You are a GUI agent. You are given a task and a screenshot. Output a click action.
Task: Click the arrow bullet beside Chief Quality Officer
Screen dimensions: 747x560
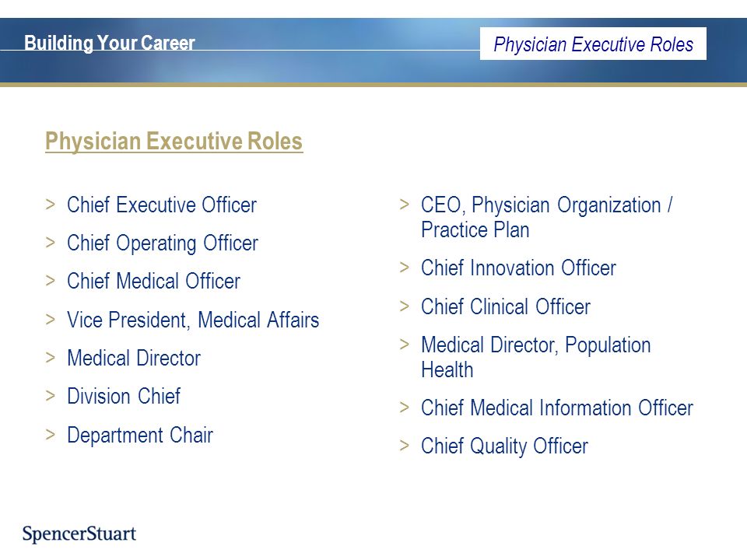tap(405, 446)
